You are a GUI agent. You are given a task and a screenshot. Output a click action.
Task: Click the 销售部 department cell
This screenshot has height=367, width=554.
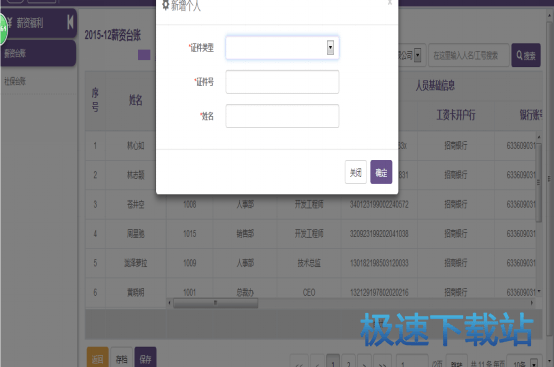coord(245,233)
